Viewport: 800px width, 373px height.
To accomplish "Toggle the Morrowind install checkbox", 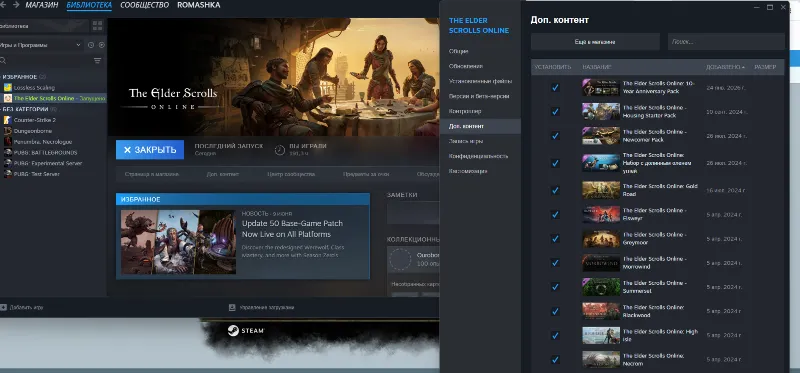I will (x=555, y=263).
